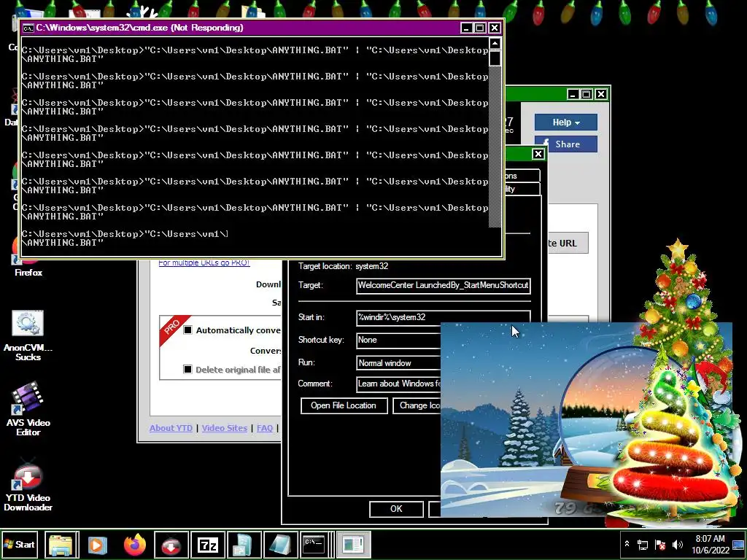Toggle Automatically convert checkbox in YTD
The height and width of the screenshot is (560, 747).
pyautogui.click(x=187, y=330)
